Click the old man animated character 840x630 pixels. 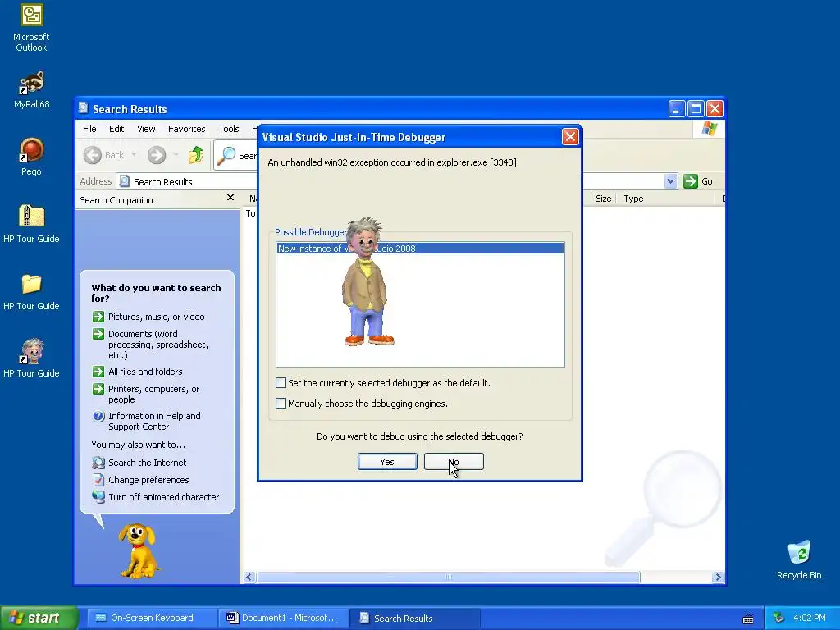[367, 281]
